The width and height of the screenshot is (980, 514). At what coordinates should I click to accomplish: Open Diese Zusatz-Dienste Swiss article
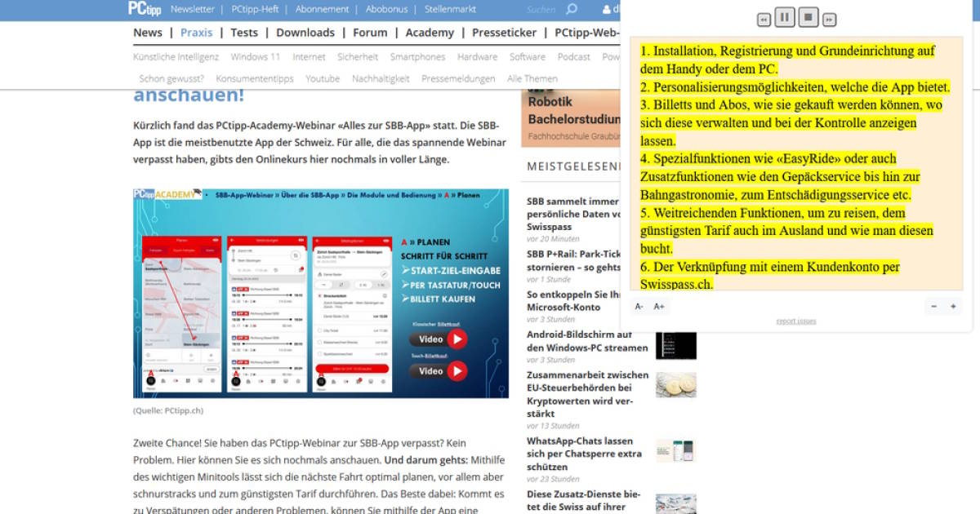tap(584, 501)
